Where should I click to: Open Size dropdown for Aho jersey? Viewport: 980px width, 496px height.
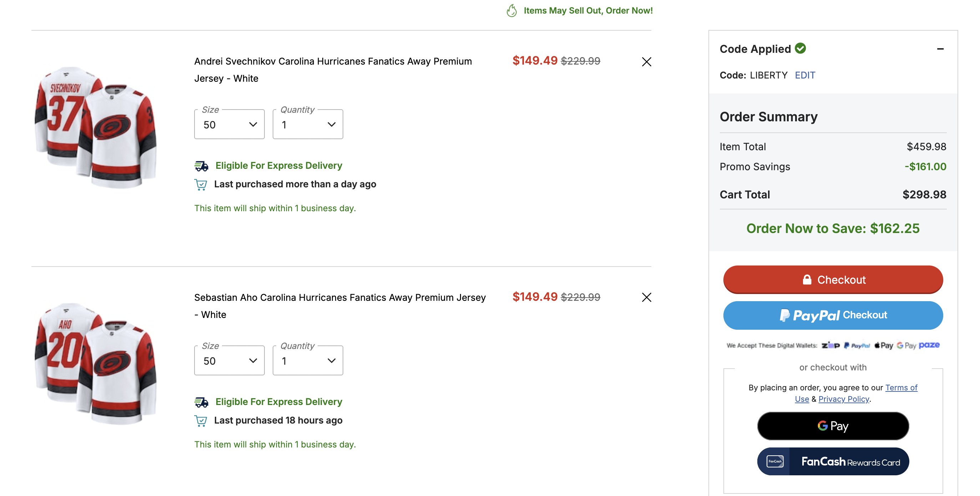pos(229,361)
